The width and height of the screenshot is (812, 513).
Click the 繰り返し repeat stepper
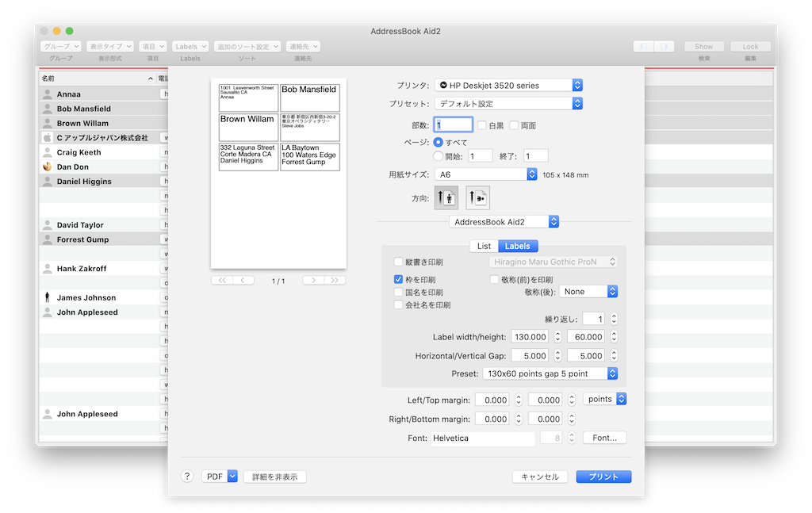tap(614, 319)
